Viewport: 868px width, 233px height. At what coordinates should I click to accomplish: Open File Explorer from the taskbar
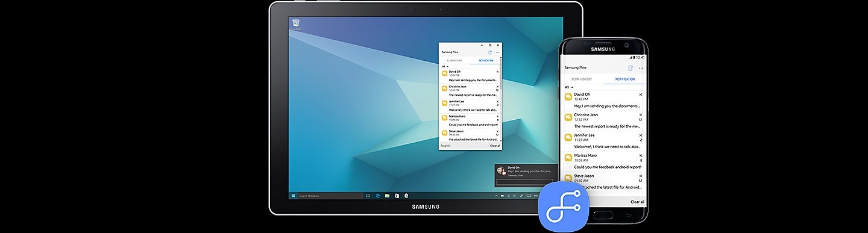(x=388, y=196)
